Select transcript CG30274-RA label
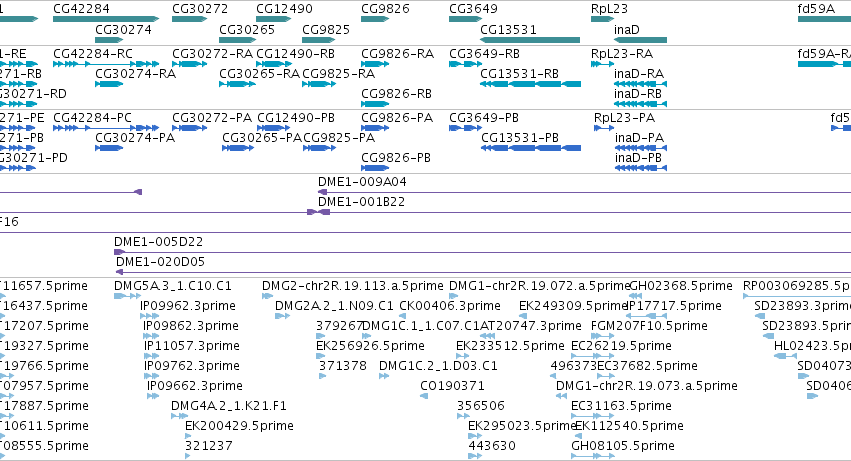851x461 pixels. pos(136,73)
